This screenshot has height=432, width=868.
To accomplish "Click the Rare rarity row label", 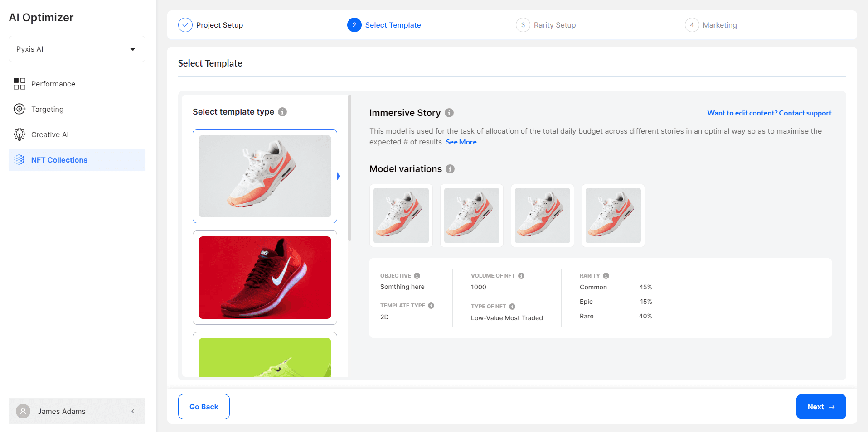I will click(587, 316).
